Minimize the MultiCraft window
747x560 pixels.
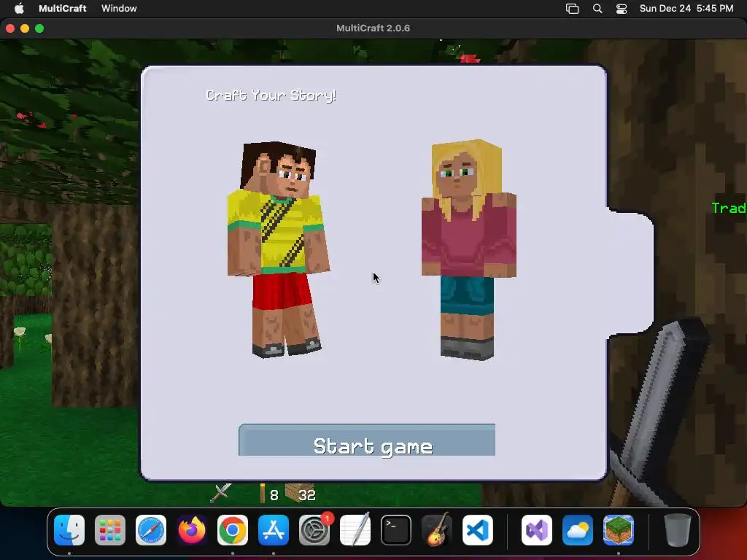pos(25,28)
